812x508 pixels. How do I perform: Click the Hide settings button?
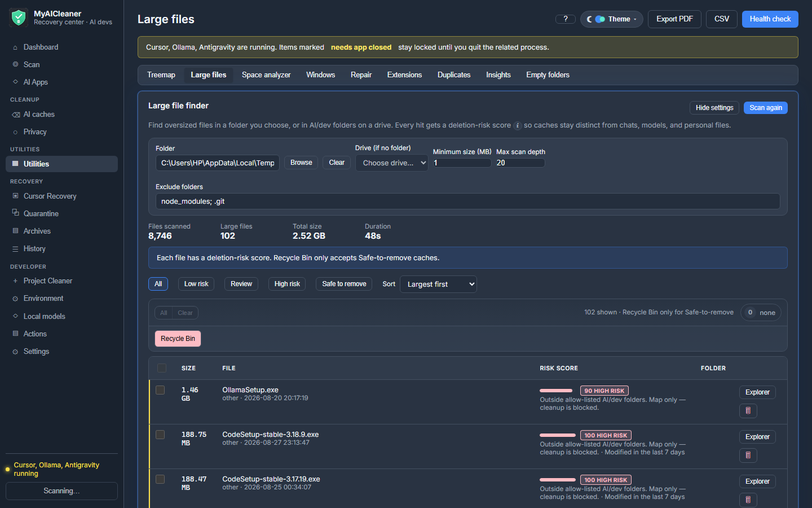click(714, 108)
